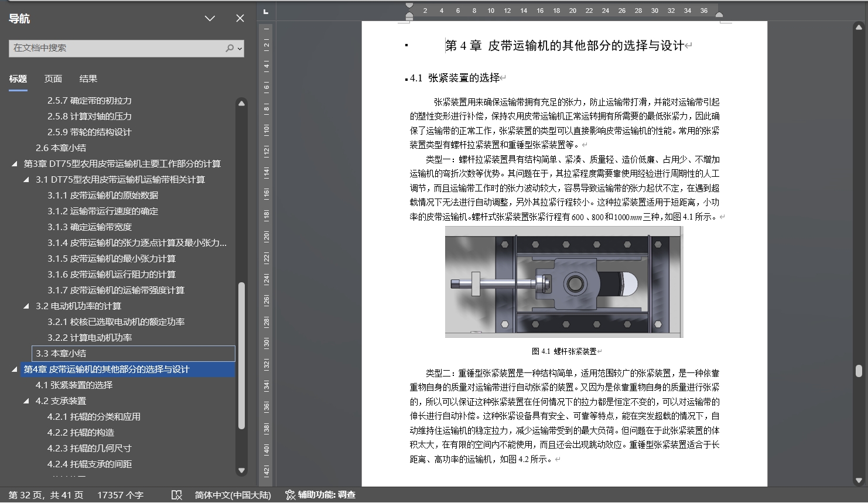This screenshot has height=503, width=868.
Task: Click document scroll down arrow
Action: point(859,481)
